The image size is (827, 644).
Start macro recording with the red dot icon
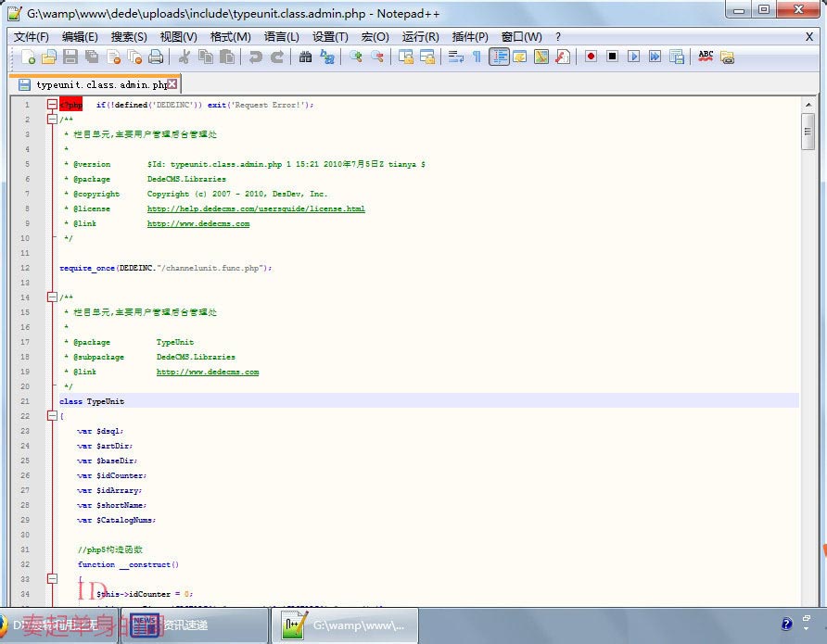tap(592, 57)
